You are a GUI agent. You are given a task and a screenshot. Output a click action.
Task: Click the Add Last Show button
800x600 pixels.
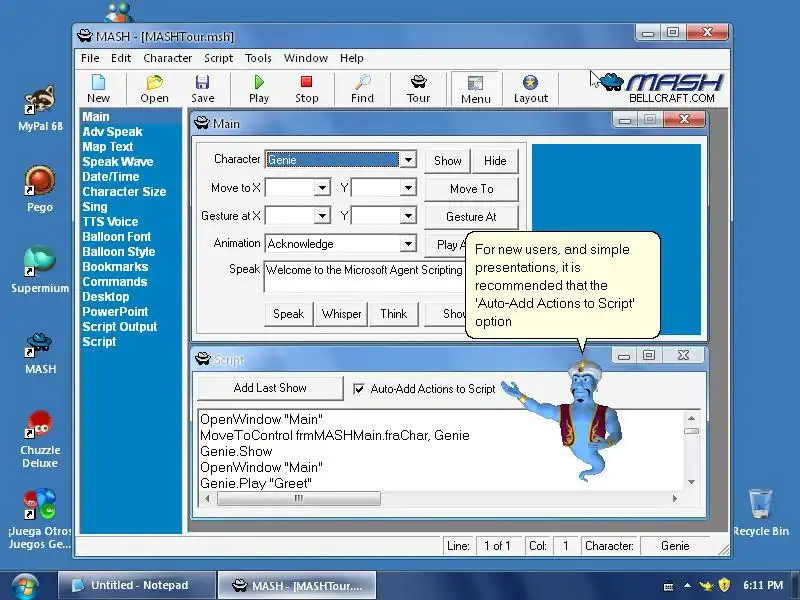[x=270, y=388]
